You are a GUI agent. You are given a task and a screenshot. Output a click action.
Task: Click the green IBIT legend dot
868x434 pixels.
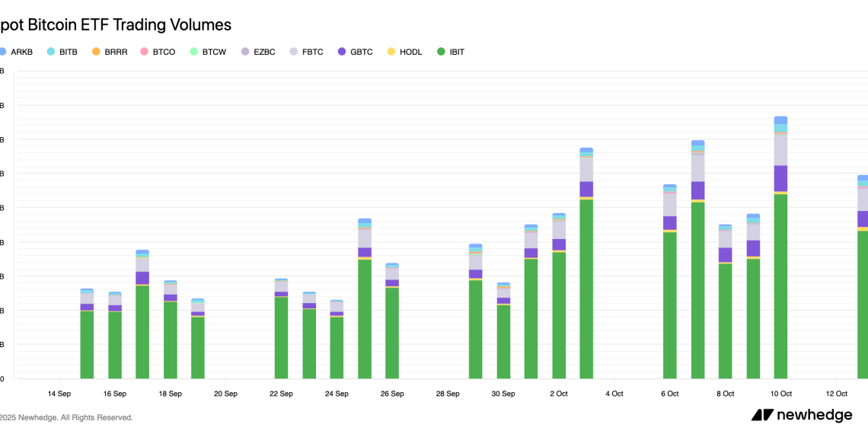pyautogui.click(x=441, y=52)
